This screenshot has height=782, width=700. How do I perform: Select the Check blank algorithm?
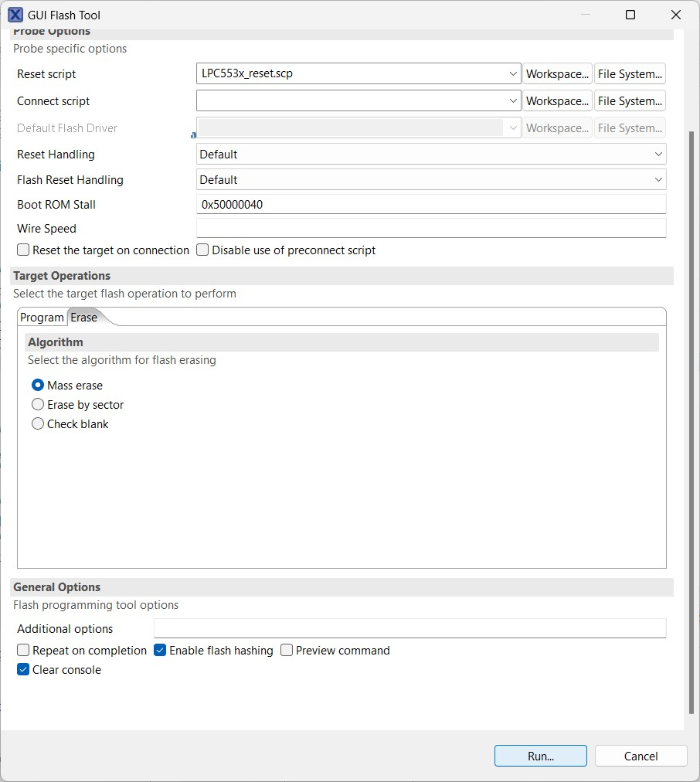point(38,423)
